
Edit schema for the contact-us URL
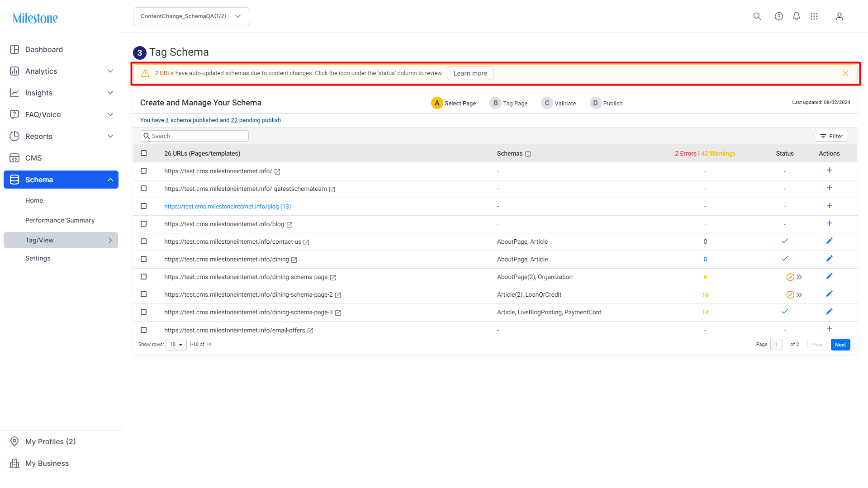829,241
